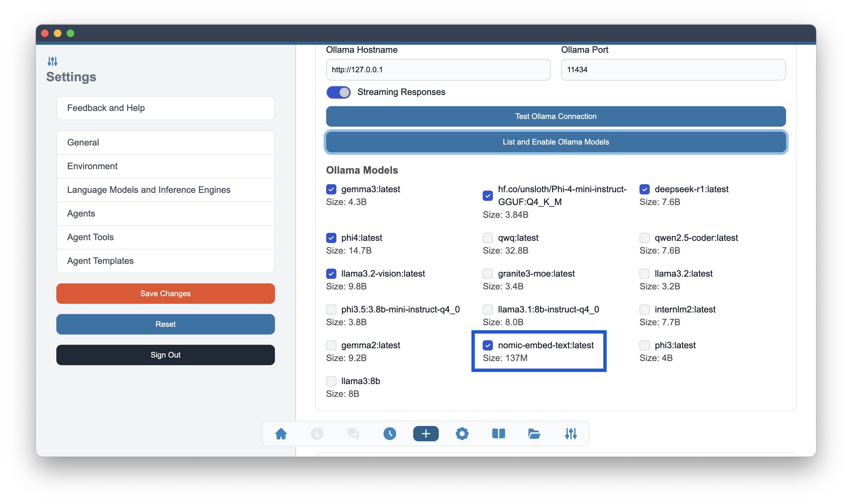852x504 pixels.
Task: Click the Reset button
Action: click(x=165, y=324)
